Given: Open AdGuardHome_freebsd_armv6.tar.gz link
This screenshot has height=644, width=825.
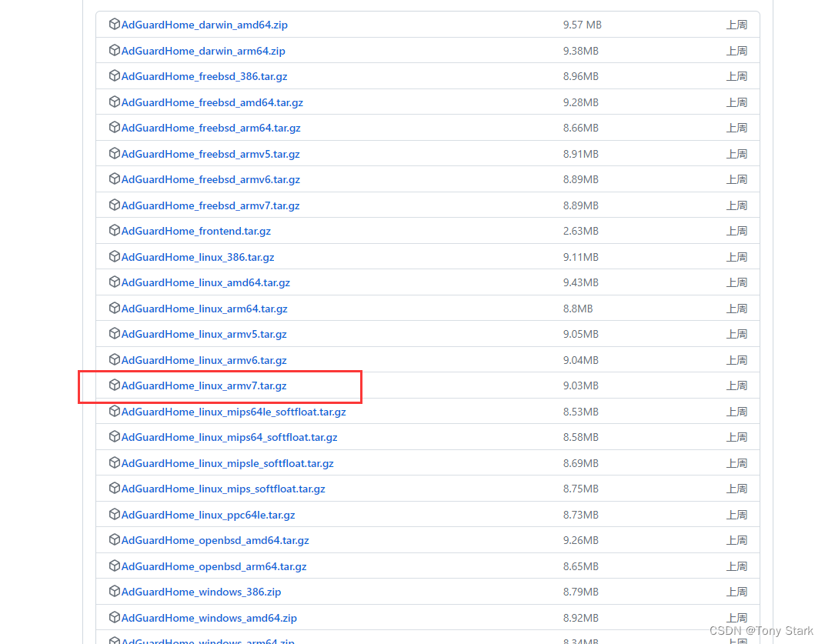Looking at the screenshot, I should point(210,179).
